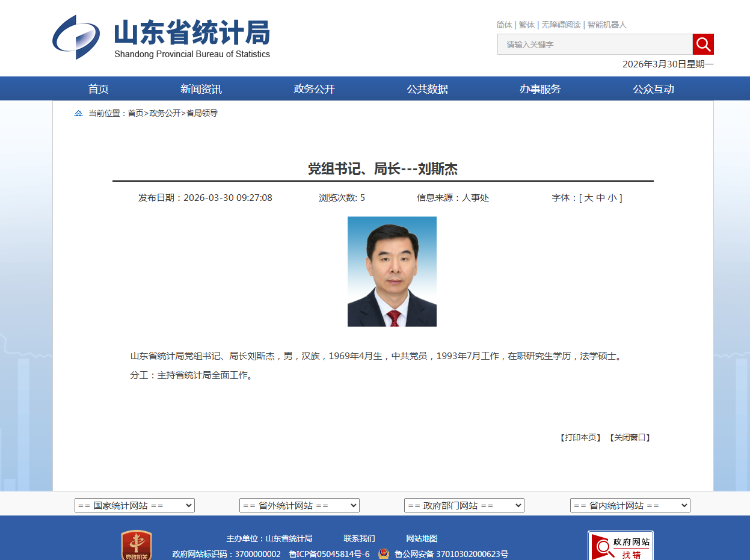Open the government website error-report icon
Viewport: 750px width, 560px height.
(620, 546)
